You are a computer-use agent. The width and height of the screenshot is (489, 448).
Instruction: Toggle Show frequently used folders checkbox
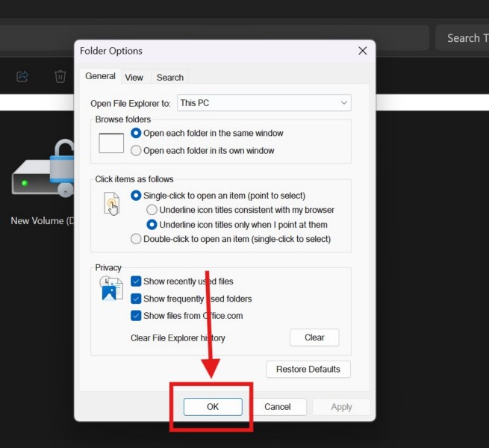tap(136, 299)
